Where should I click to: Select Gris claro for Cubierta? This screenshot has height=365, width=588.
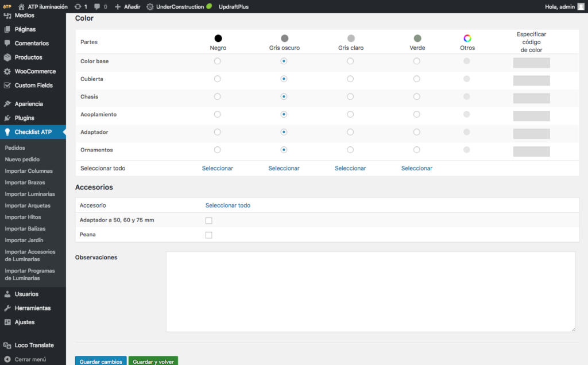pos(350,79)
